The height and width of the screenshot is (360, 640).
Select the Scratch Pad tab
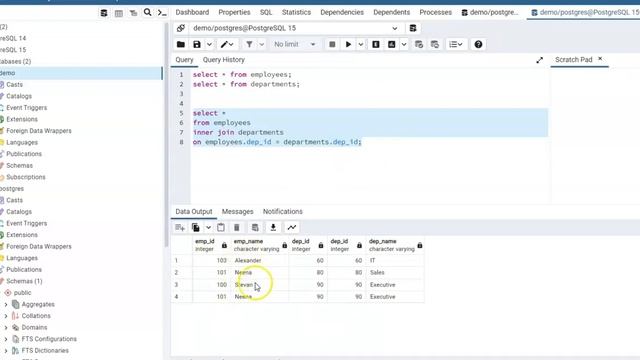pos(573,60)
